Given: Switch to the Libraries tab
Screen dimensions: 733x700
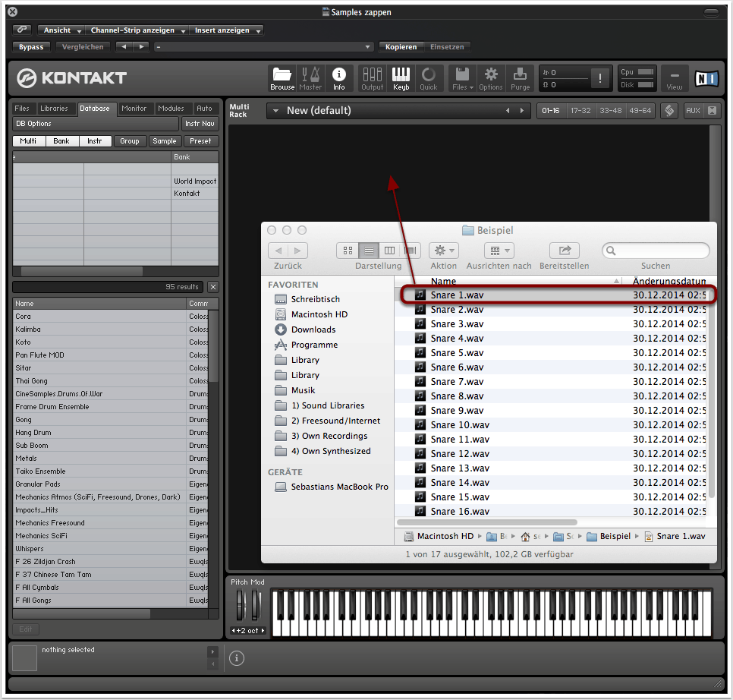Looking at the screenshot, I should [x=54, y=109].
